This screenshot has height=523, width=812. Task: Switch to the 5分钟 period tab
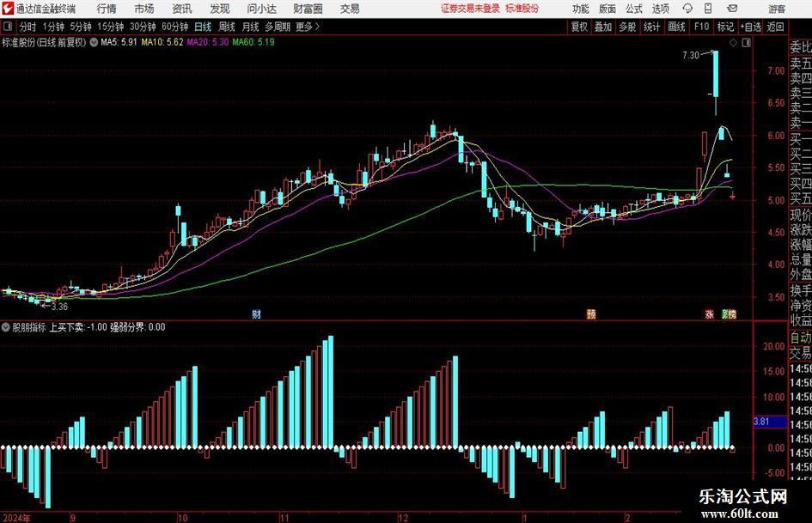tap(81, 27)
